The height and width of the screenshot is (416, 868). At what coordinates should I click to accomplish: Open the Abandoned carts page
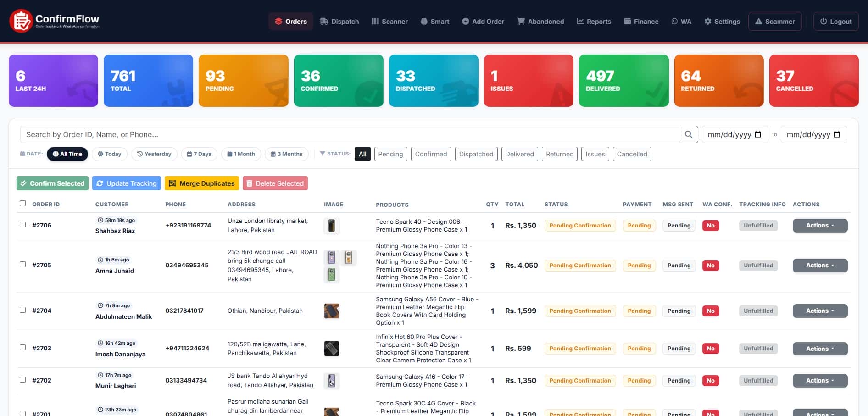tap(540, 22)
